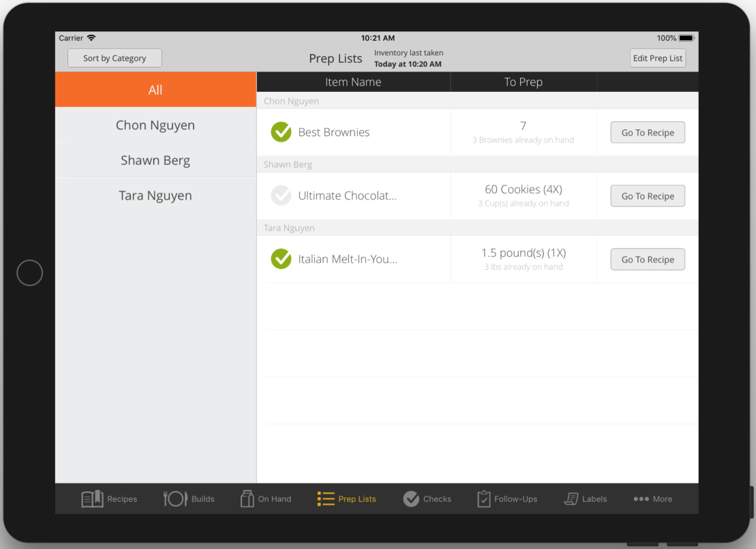The height and width of the screenshot is (549, 756).
Task: Open the More menu
Action: [x=652, y=499]
